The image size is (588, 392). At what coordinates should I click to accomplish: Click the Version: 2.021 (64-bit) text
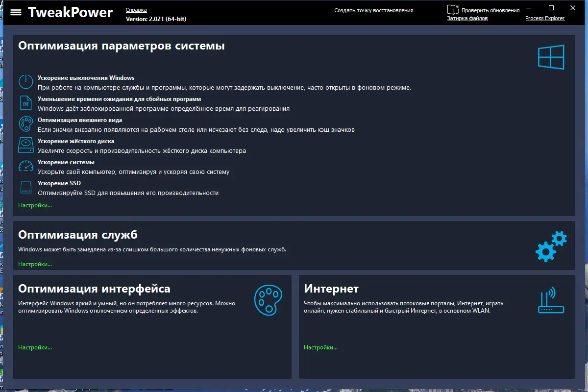pos(156,19)
